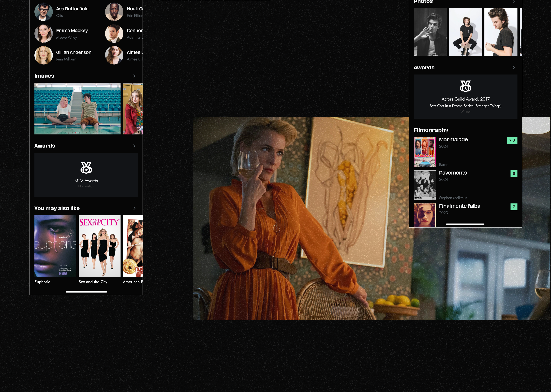This screenshot has width=551, height=392.
Task: Open the black-and-white actor photo
Action: tap(430, 32)
